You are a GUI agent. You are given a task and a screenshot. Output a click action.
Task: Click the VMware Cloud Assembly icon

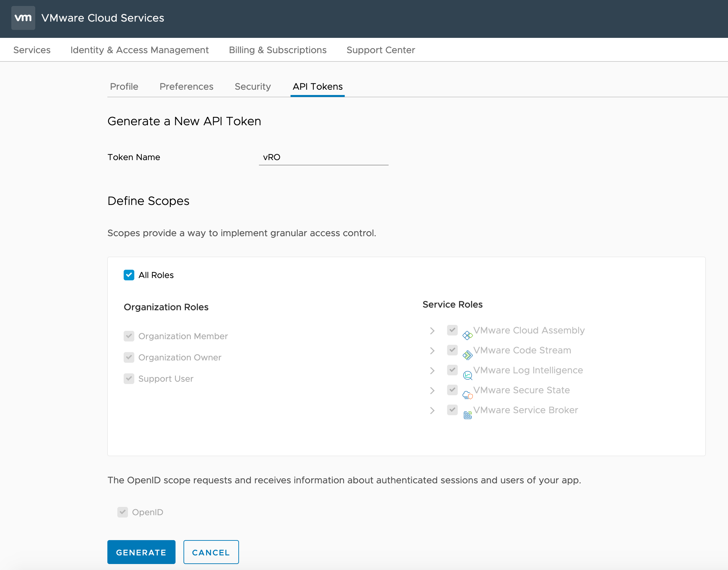(x=467, y=335)
